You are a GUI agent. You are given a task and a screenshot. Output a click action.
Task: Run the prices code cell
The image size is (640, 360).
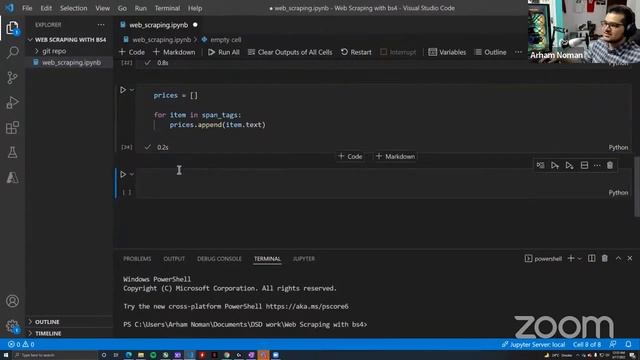123,90
